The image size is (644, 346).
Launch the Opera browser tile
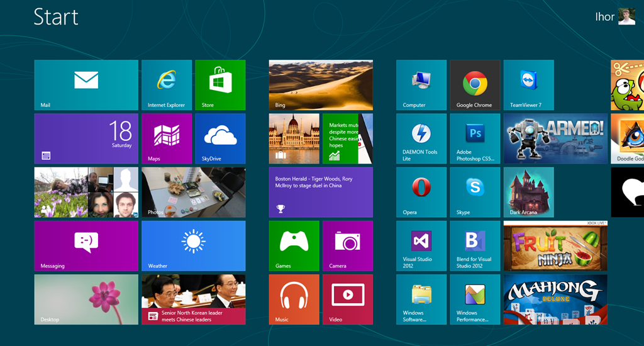(x=421, y=193)
